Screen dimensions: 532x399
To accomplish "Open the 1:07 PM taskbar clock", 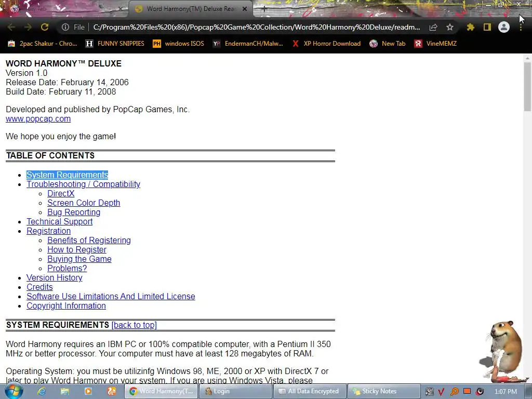I will click(x=506, y=392).
